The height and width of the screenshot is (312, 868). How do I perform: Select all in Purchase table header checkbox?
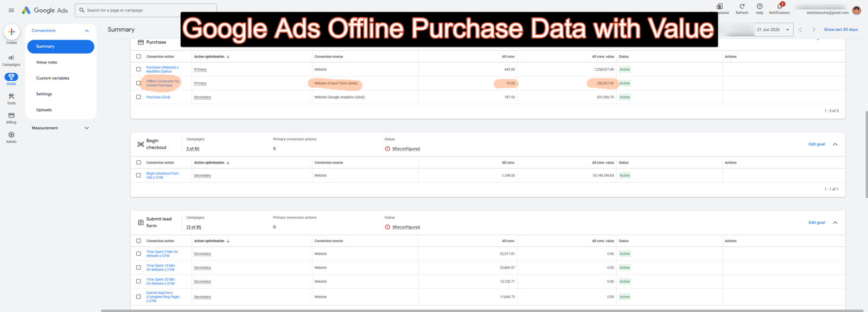tap(138, 56)
